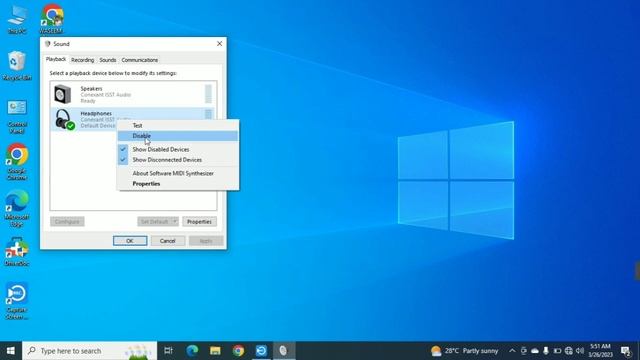Open weather widget showing 28°C

[464, 351]
